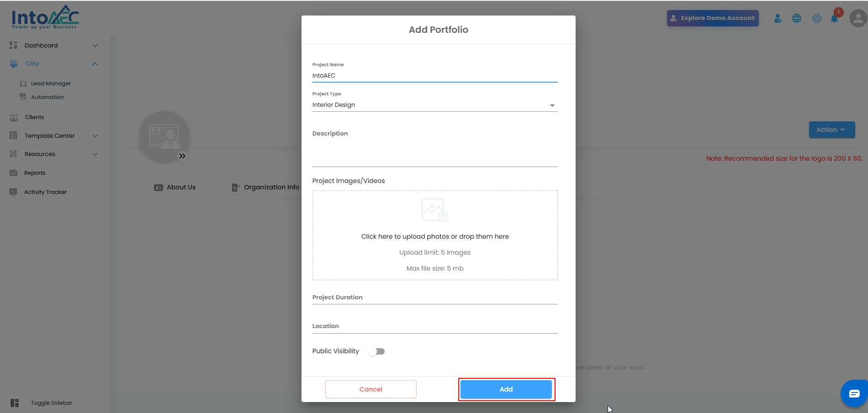Open the Action dropdown button
The image size is (868, 413).
831,130
